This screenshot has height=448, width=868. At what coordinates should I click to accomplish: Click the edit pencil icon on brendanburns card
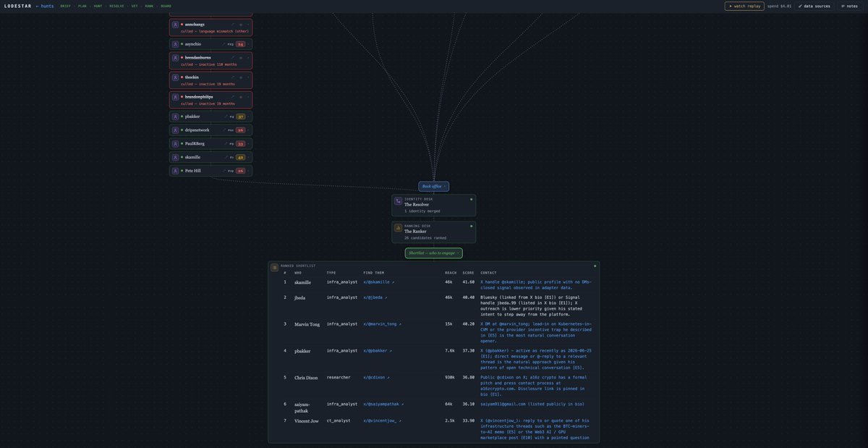click(x=233, y=57)
